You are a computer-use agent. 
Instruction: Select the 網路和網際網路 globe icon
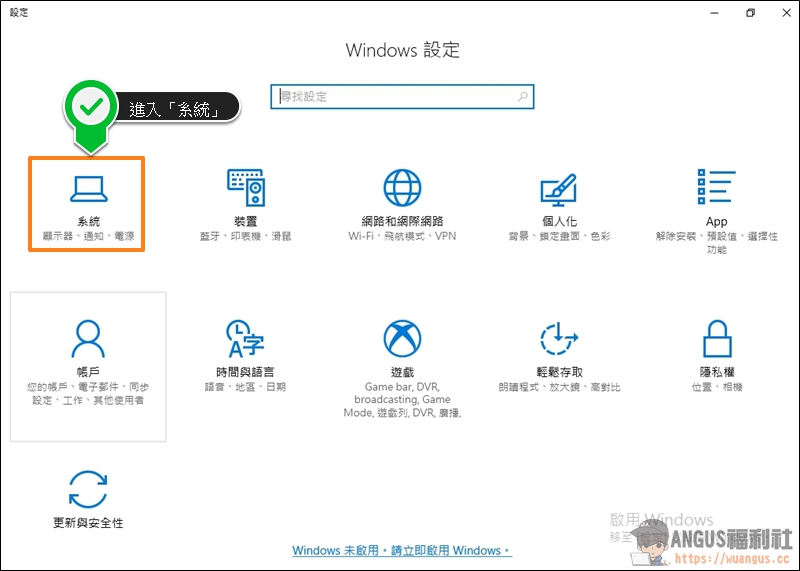(x=402, y=188)
